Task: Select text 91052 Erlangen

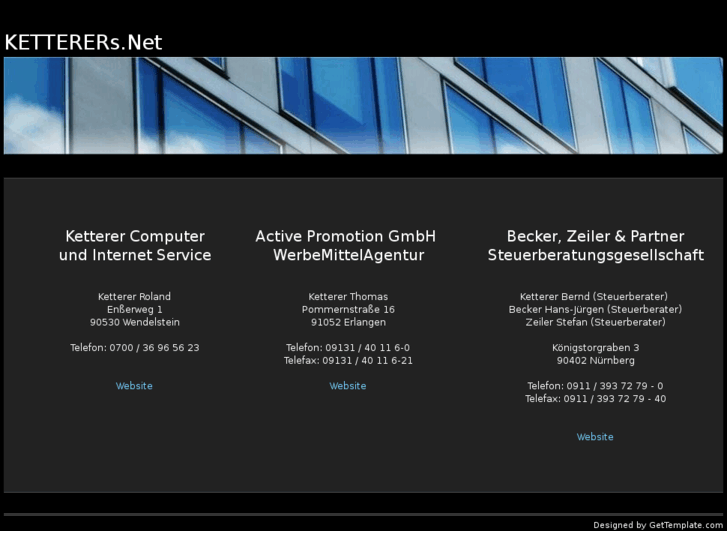Action: tap(348, 322)
